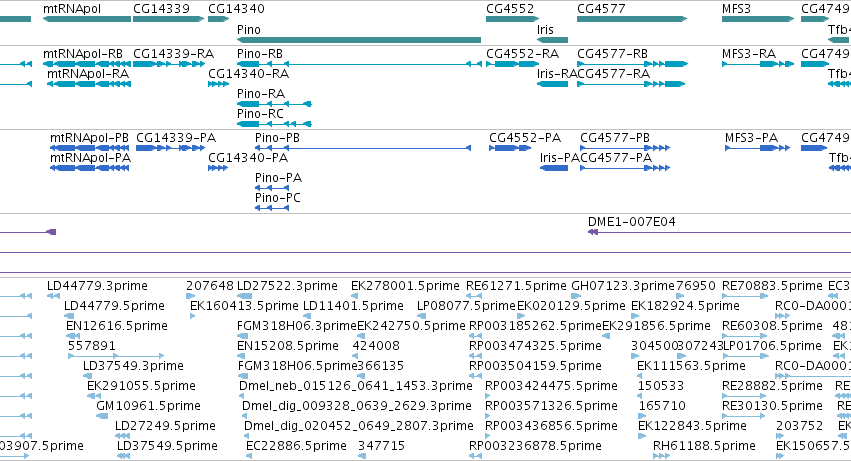Click the CG4577-PB protein label
851x461 pixels.
point(615,138)
